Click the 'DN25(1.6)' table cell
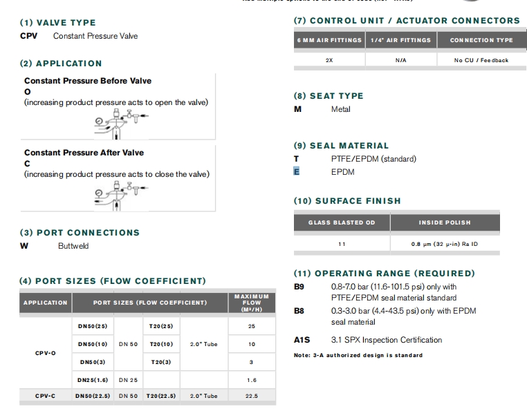 93,380
